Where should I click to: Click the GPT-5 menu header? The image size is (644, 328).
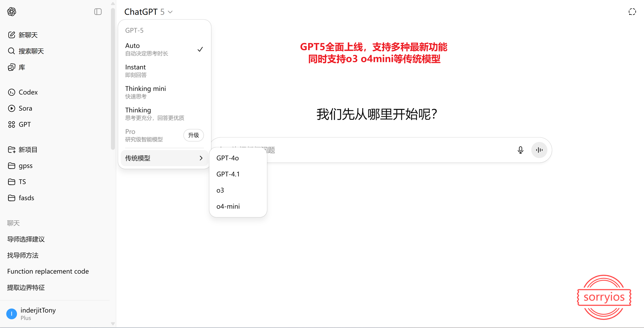pos(134,30)
